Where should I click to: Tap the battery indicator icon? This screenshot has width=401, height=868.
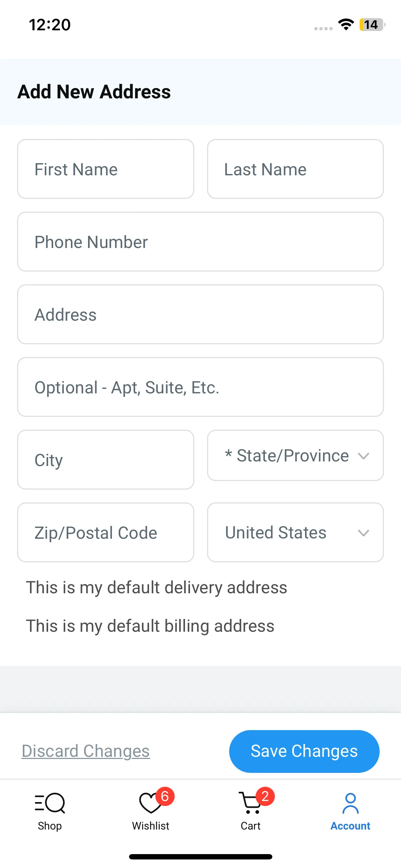372,25
